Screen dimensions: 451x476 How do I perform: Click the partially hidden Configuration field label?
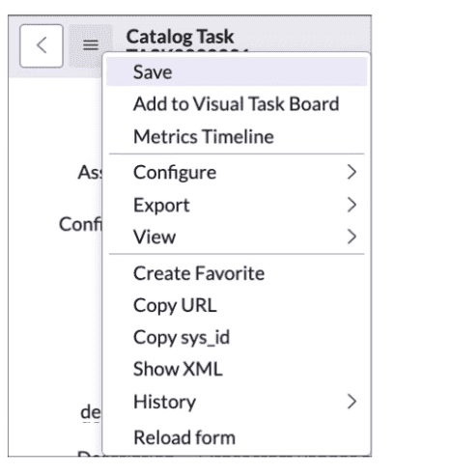tap(80, 224)
